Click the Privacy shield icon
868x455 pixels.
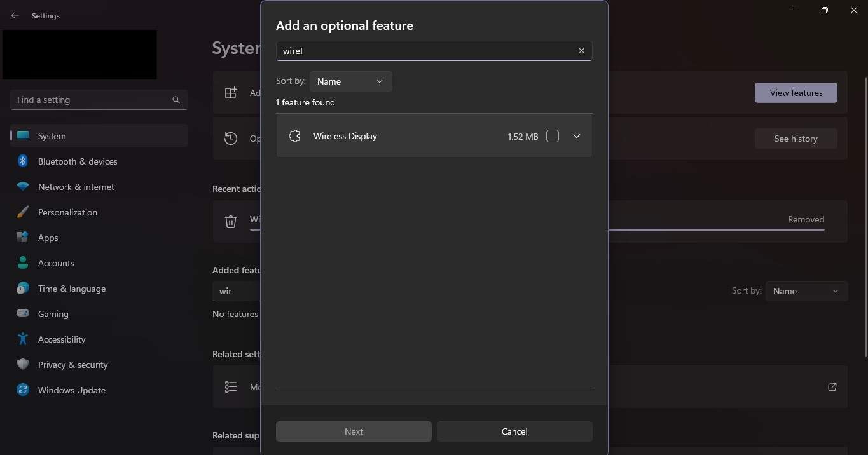23,365
